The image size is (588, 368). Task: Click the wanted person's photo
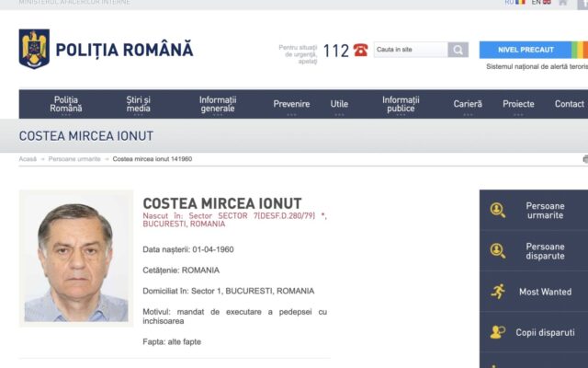tap(76, 259)
